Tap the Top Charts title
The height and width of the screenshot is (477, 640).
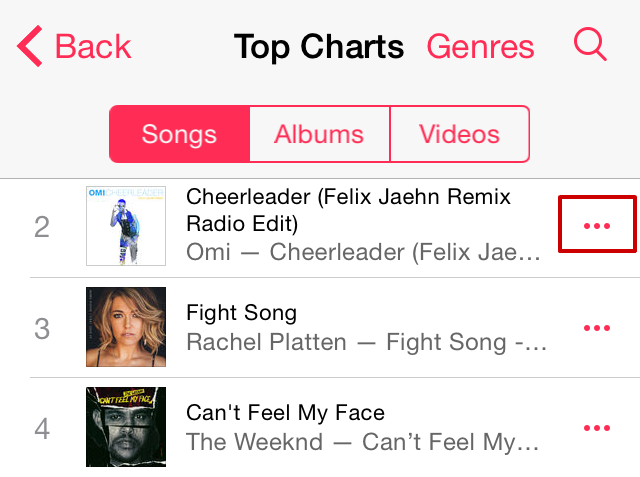point(318,46)
